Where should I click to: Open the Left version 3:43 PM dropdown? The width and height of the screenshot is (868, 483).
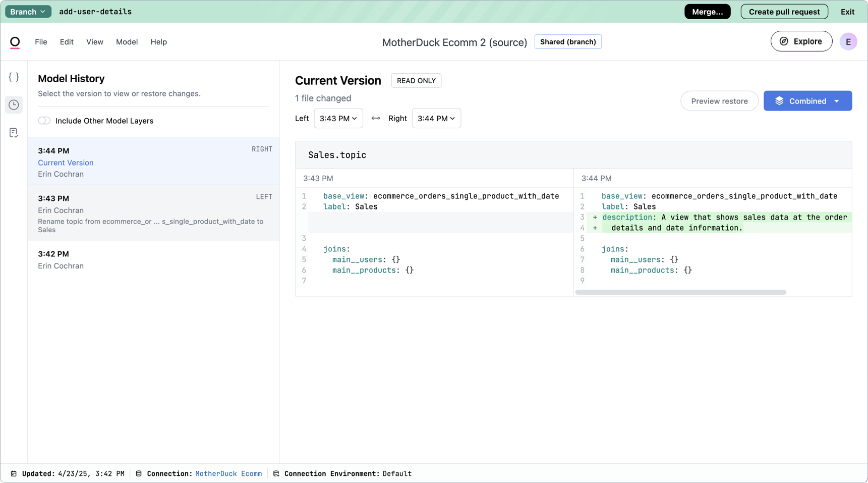[x=338, y=118]
